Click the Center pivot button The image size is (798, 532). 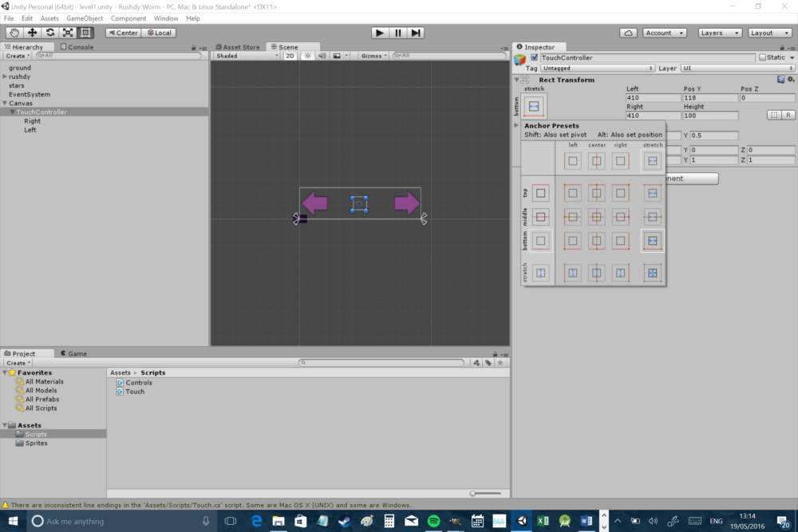121,33
